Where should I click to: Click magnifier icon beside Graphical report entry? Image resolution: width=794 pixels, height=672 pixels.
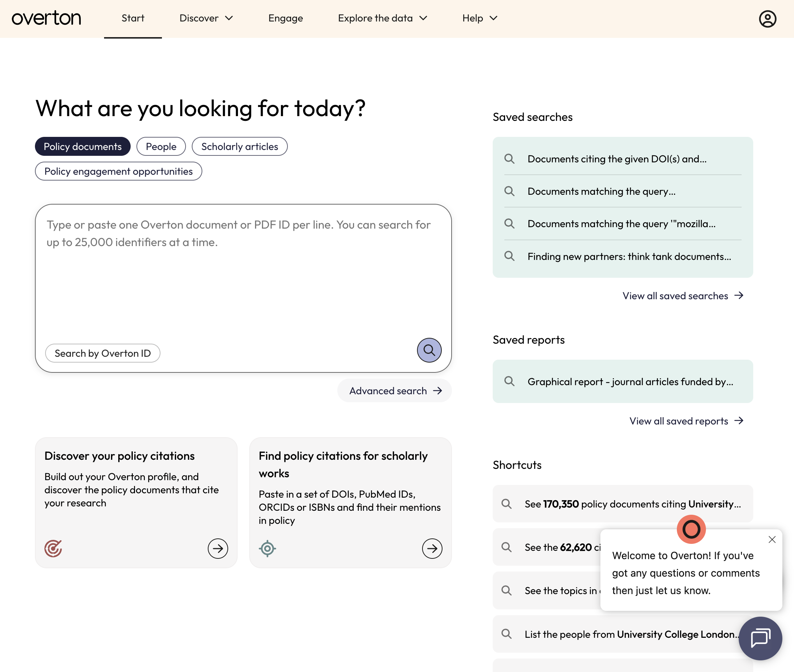pyautogui.click(x=509, y=382)
